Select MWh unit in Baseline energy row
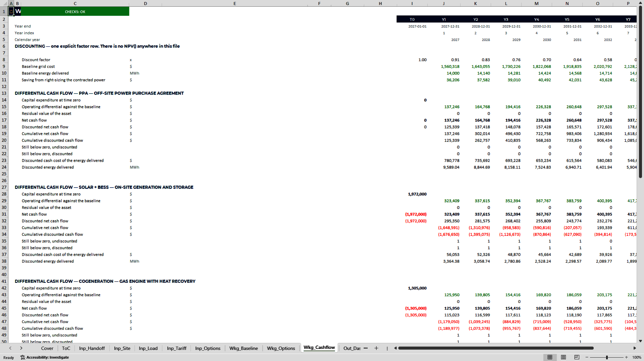This screenshot has width=644, height=361. 135,73
